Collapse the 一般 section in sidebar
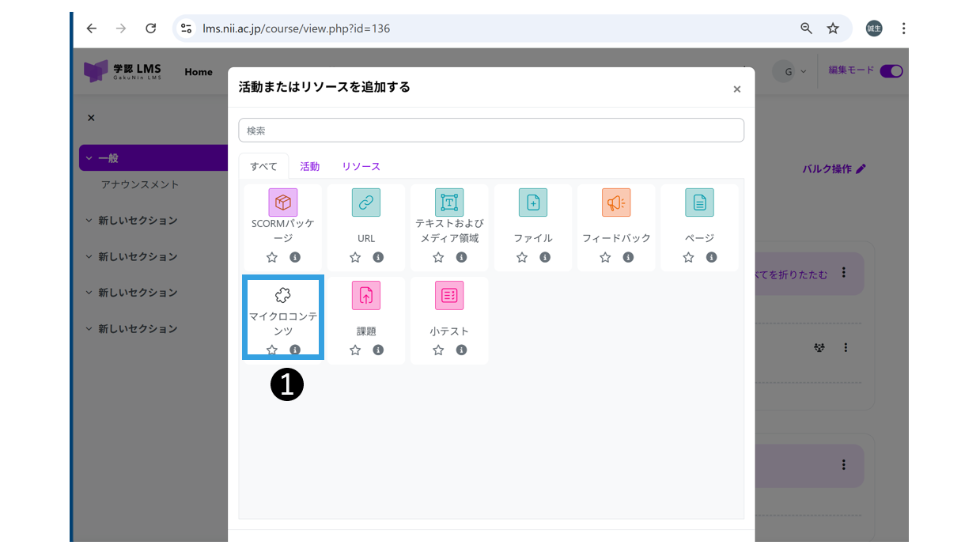980x545 pixels. point(89,158)
